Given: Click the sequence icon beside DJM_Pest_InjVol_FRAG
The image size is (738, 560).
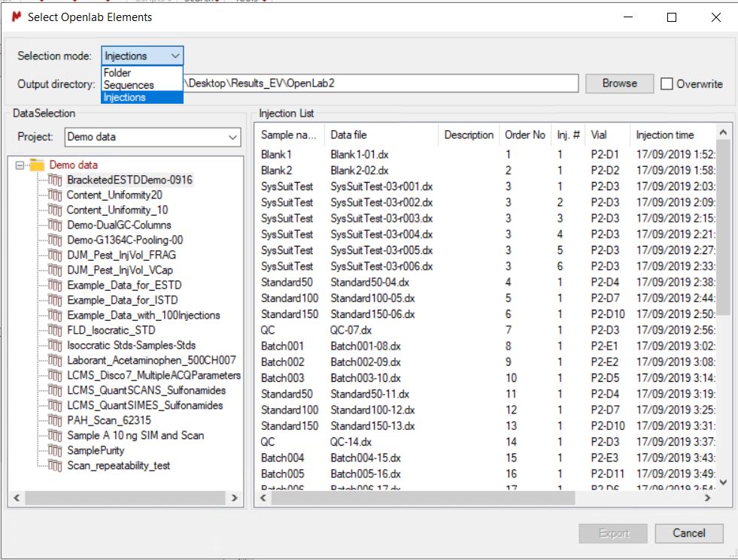Looking at the screenshot, I should 55,256.
